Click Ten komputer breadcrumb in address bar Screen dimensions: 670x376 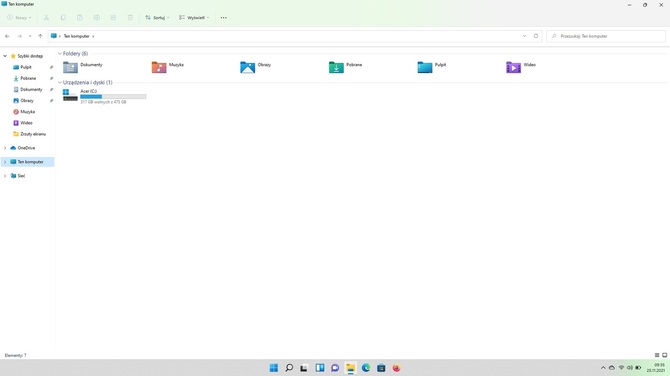[x=76, y=36]
